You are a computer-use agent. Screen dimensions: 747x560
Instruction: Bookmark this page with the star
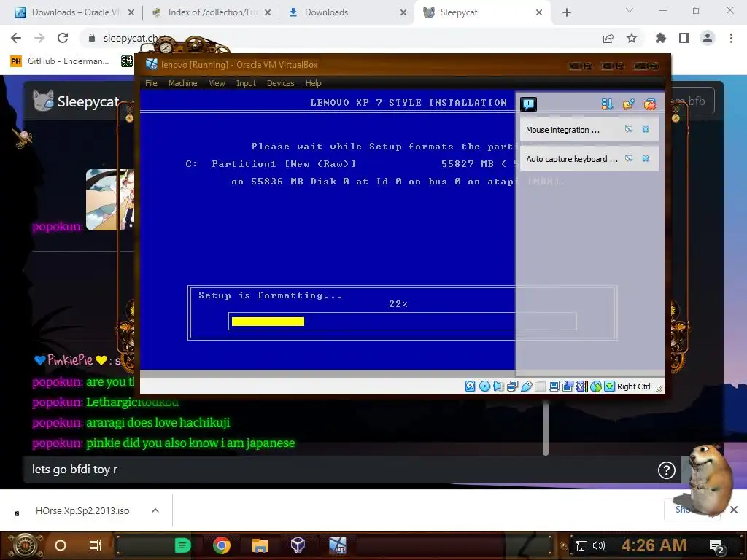click(632, 38)
